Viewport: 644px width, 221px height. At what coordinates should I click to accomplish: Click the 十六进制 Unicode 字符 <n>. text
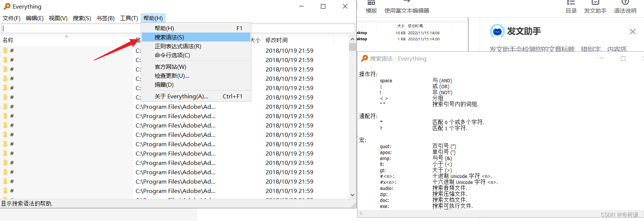[465, 182]
